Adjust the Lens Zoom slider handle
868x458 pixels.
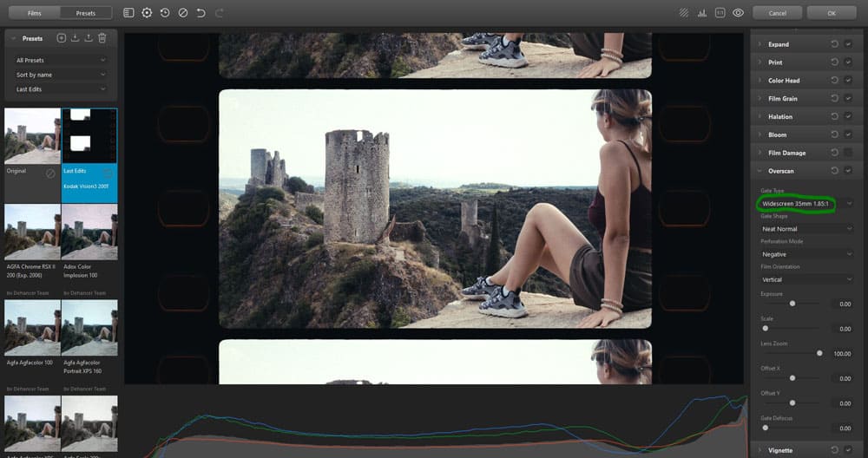[x=819, y=353]
